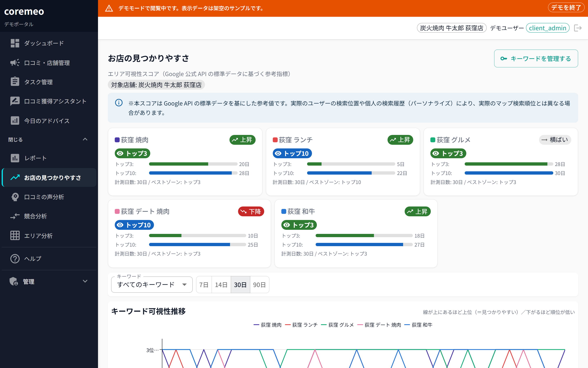The width and height of the screenshot is (588, 368).
Task: Click the info icon in the notice box
Action: coord(119,103)
